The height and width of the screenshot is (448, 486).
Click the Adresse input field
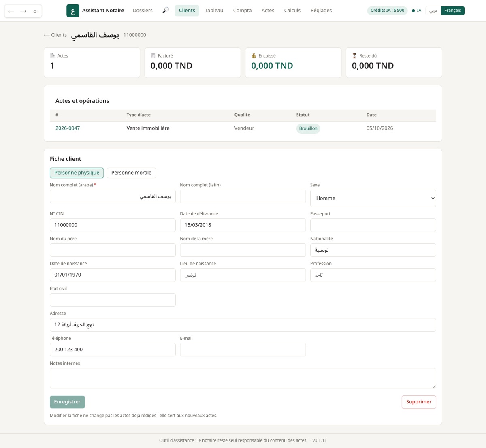point(243,325)
